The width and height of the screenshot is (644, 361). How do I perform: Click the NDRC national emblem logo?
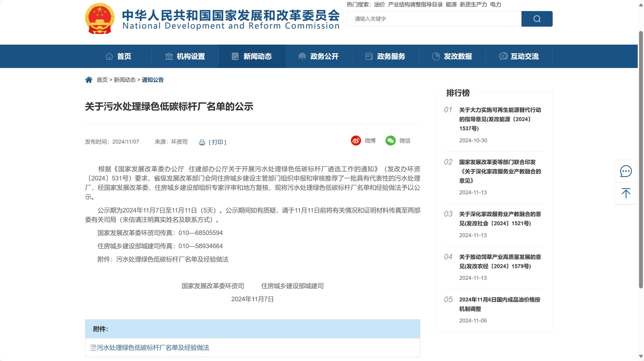[100, 18]
